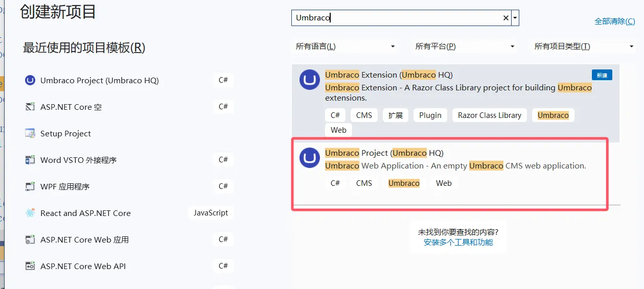Click the Setup Project icon
Image resolution: width=644 pixels, height=289 pixels.
pyautogui.click(x=30, y=133)
